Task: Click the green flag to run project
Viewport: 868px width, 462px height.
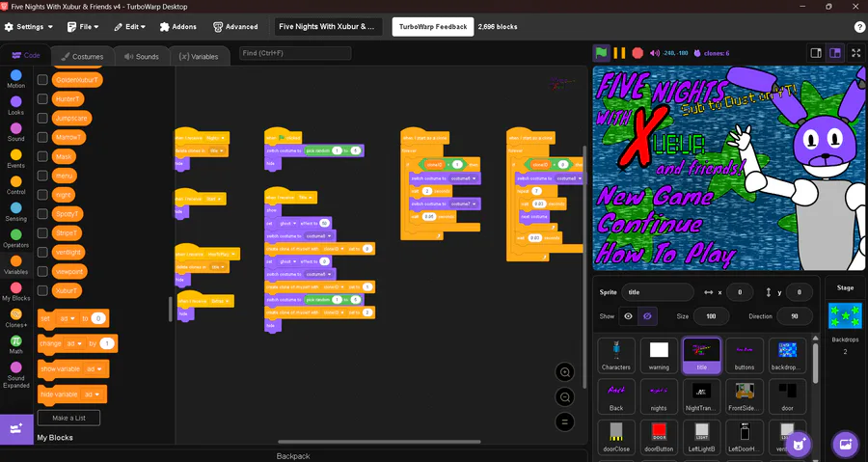Action: (x=601, y=53)
